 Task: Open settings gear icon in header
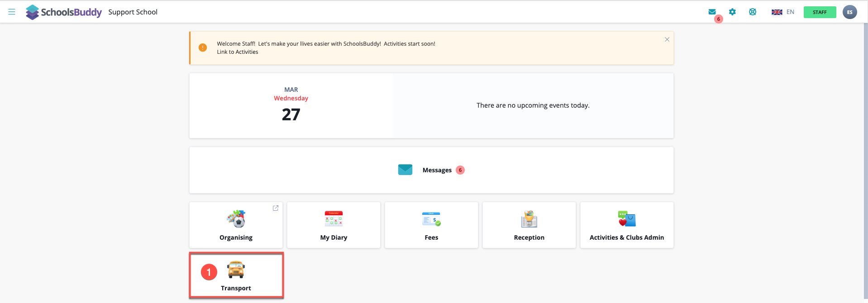tap(732, 12)
